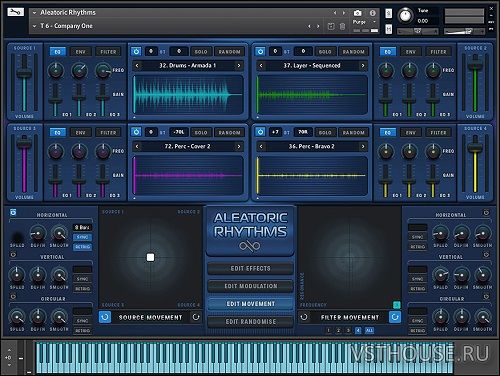The height and width of the screenshot is (376, 500).
Task: Select next sample after 32. Drums - Armada 1
Action: coord(239,66)
